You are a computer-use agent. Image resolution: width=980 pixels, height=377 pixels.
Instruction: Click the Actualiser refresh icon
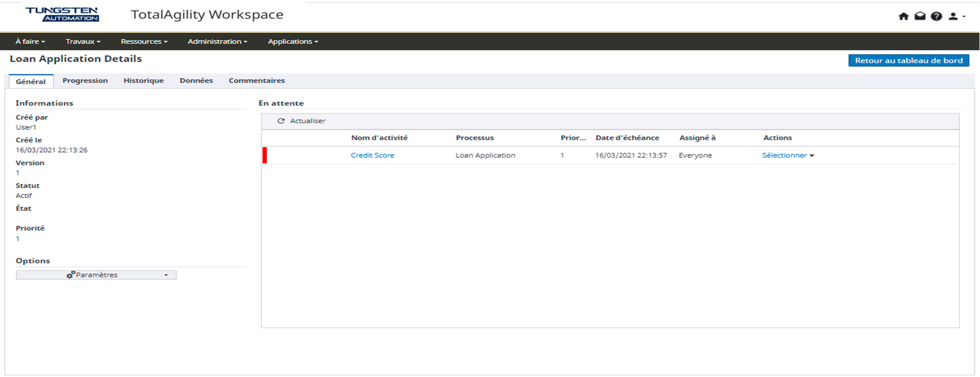(x=281, y=121)
